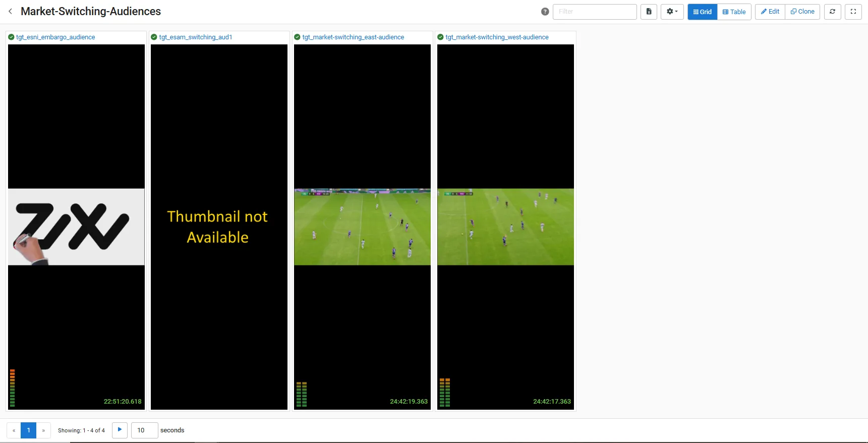Click the Clone button

click(802, 12)
